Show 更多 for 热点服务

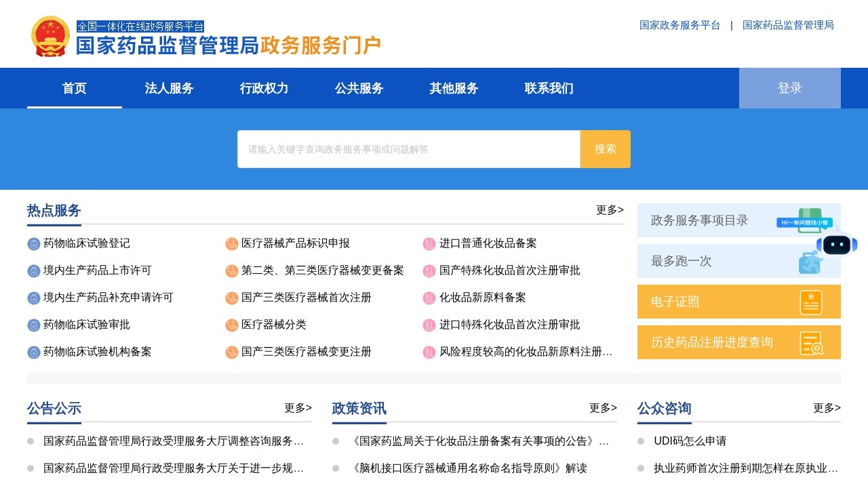610,210
